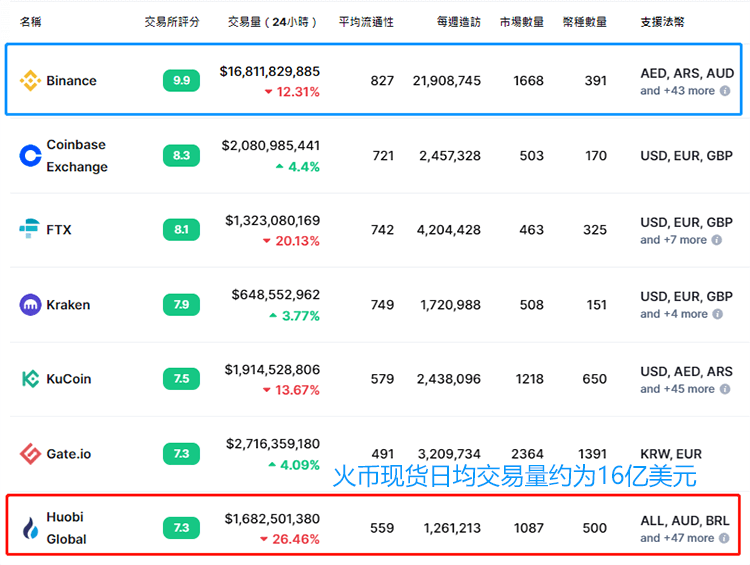This screenshot has height=565, width=750.
Task: Click the Huobi Global flame logo
Action: (31, 528)
